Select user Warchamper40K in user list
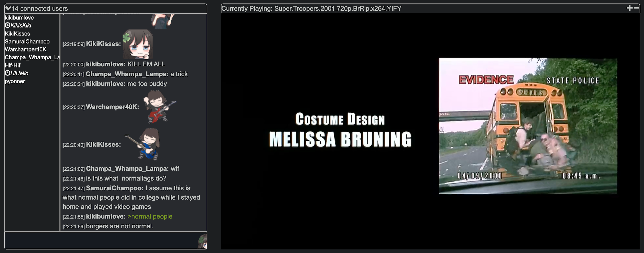The height and width of the screenshot is (253, 644). 26,49
